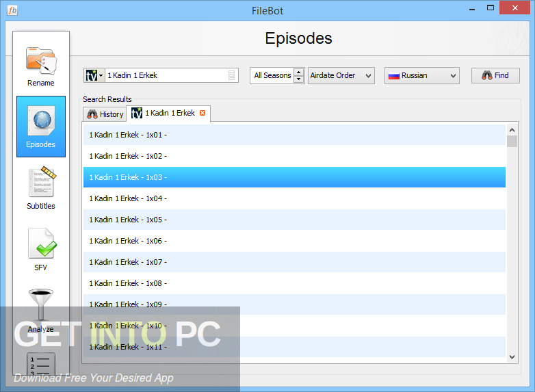The width and height of the screenshot is (535, 392).
Task: Open the Russian language dropdown
Action: coord(421,75)
